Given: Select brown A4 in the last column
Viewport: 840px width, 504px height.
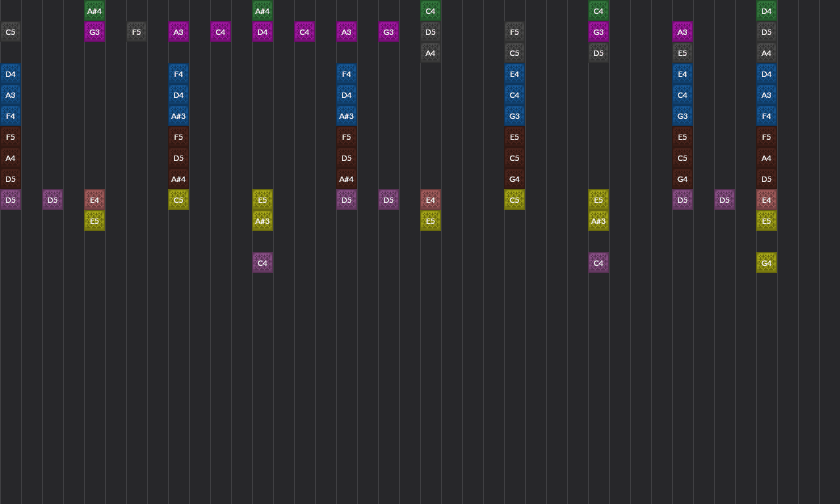Looking at the screenshot, I should click(766, 157).
